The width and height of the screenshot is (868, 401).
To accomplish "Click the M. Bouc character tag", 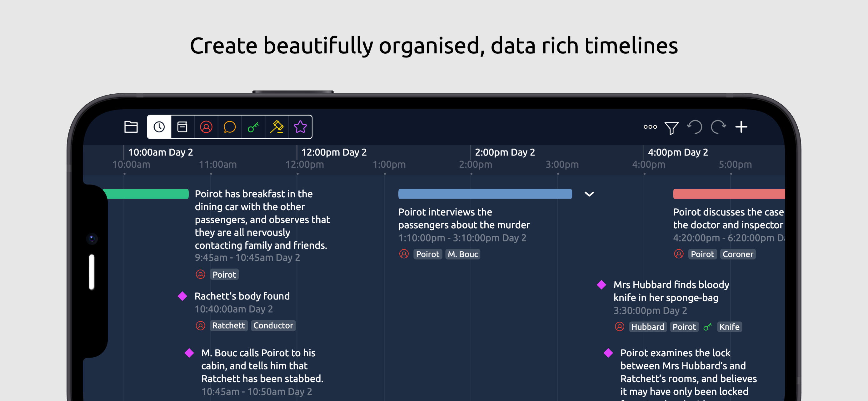I will 463,254.
